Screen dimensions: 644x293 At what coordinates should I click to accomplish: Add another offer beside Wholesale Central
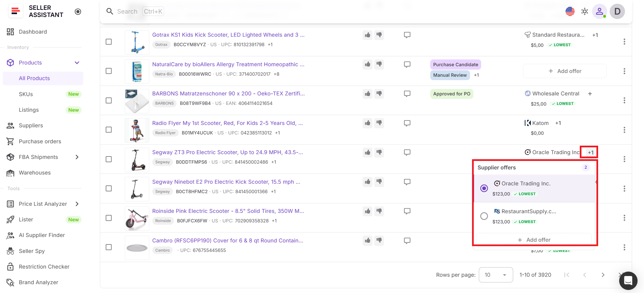pyautogui.click(x=590, y=94)
